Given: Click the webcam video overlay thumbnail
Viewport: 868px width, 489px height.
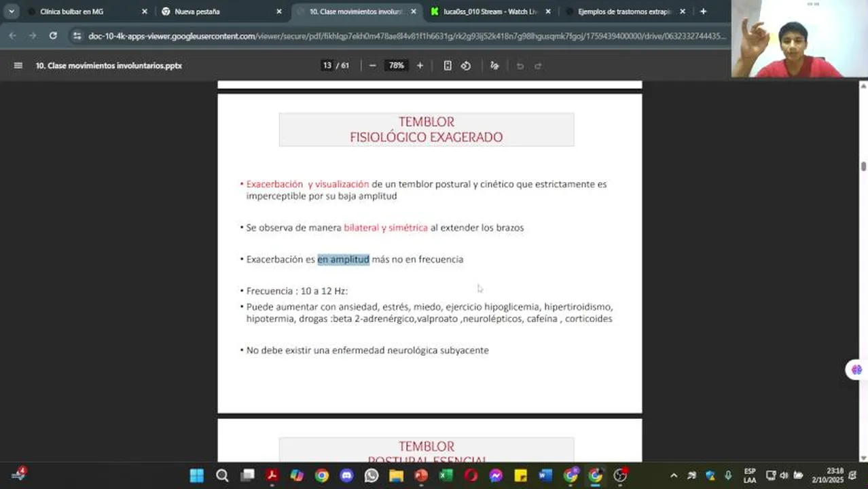Looking at the screenshot, I should [799, 39].
